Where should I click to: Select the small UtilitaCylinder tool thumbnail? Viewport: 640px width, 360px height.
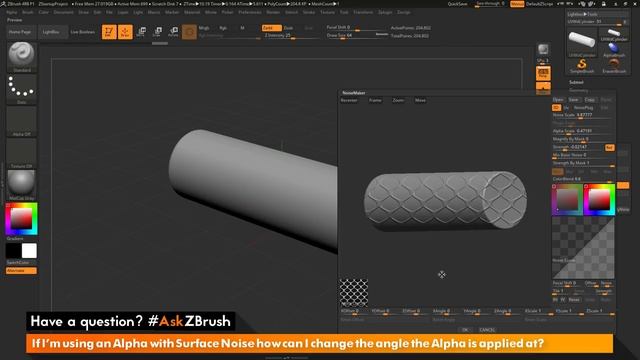[614, 34]
